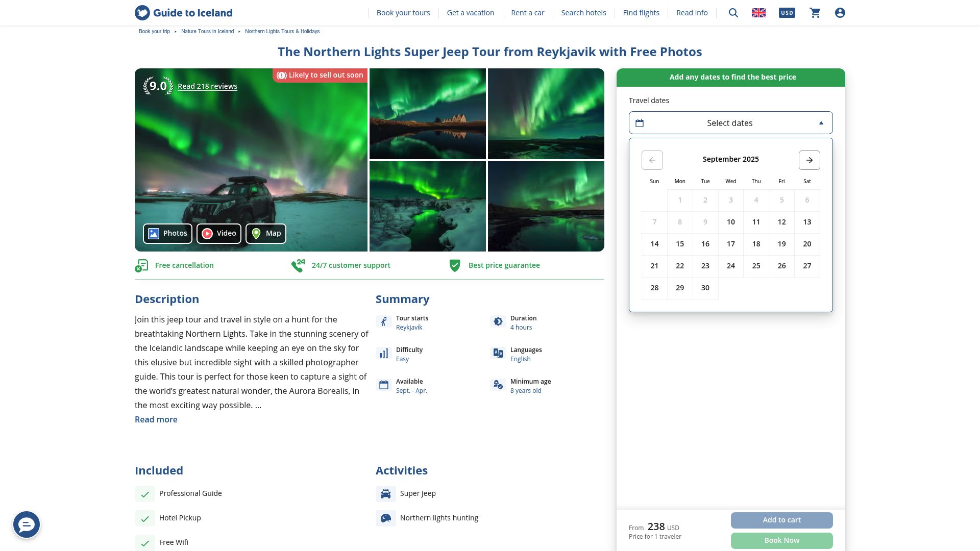Click the UK flag language icon

758,13
